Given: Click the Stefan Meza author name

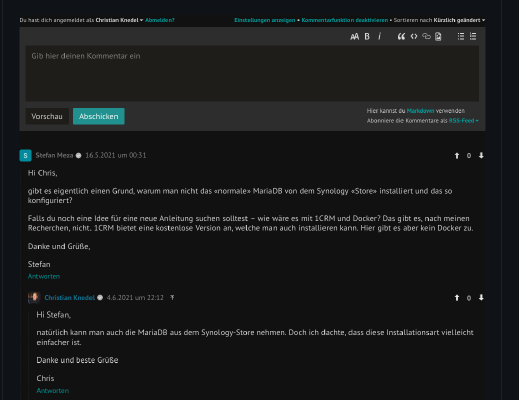Looking at the screenshot, I should pyautogui.click(x=54, y=155).
